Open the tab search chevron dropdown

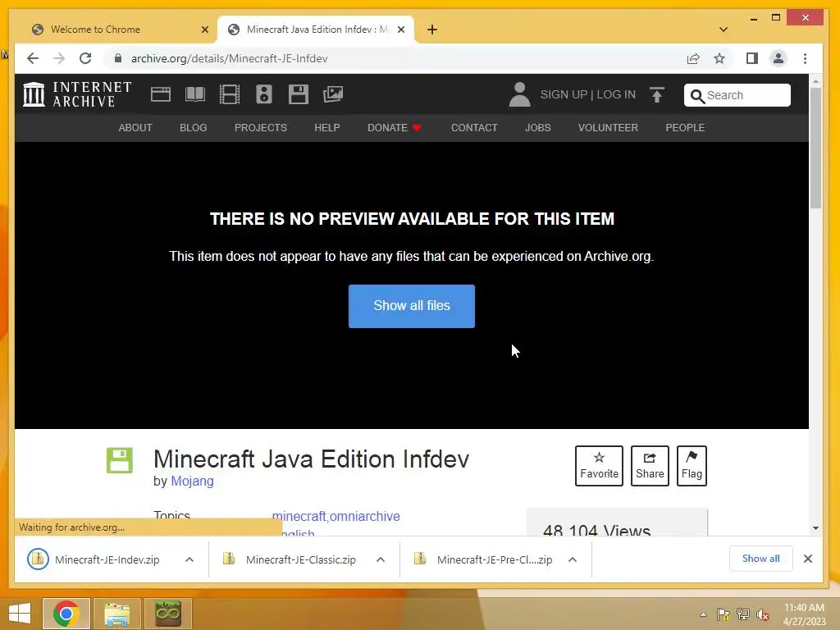[x=724, y=30]
